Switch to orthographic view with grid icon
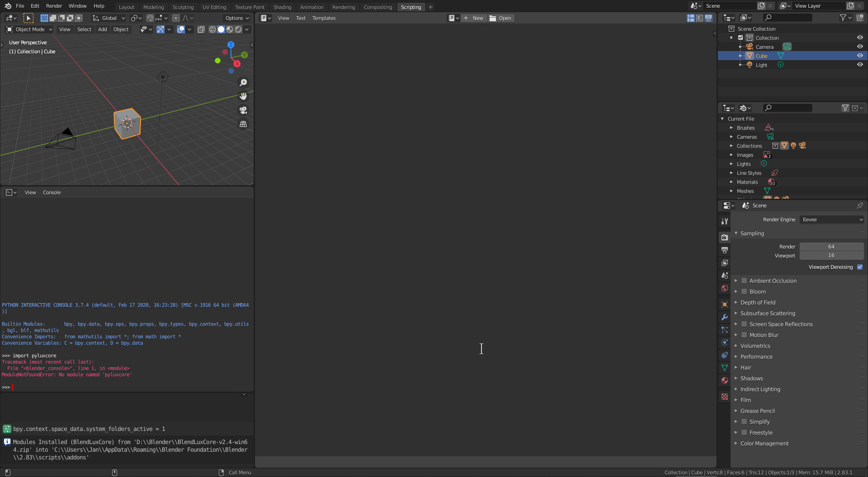Viewport: 868px width, 477px height. point(243,124)
